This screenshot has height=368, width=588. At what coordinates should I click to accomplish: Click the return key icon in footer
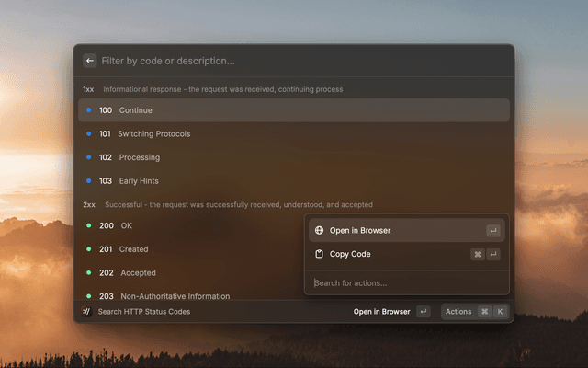pyautogui.click(x=423, y=312)
